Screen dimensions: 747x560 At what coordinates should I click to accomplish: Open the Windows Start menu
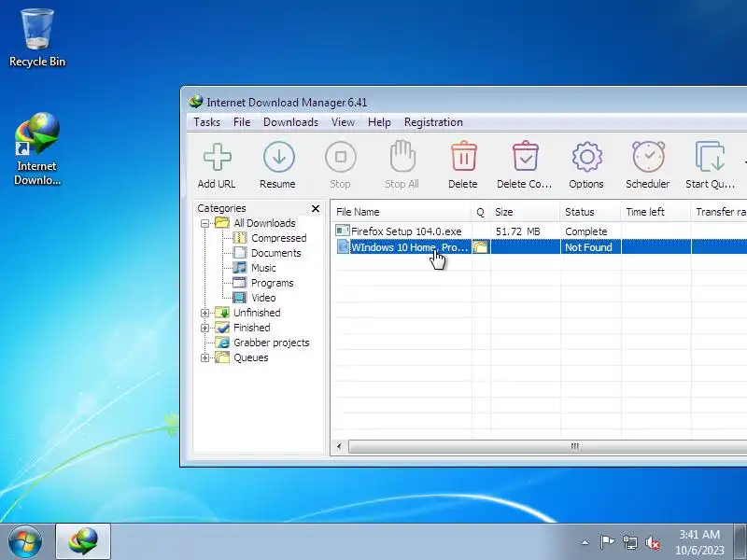[25, 542]
